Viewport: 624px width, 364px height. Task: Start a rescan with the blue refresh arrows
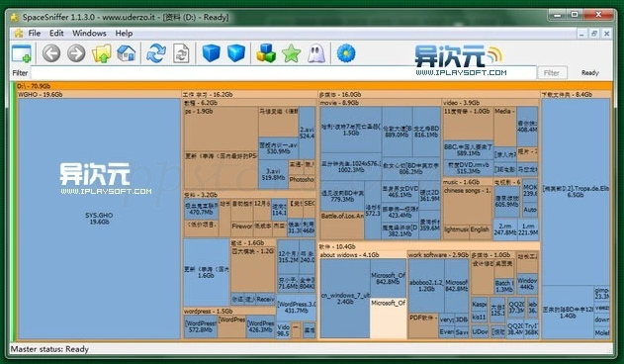click(x=156, y=53)
